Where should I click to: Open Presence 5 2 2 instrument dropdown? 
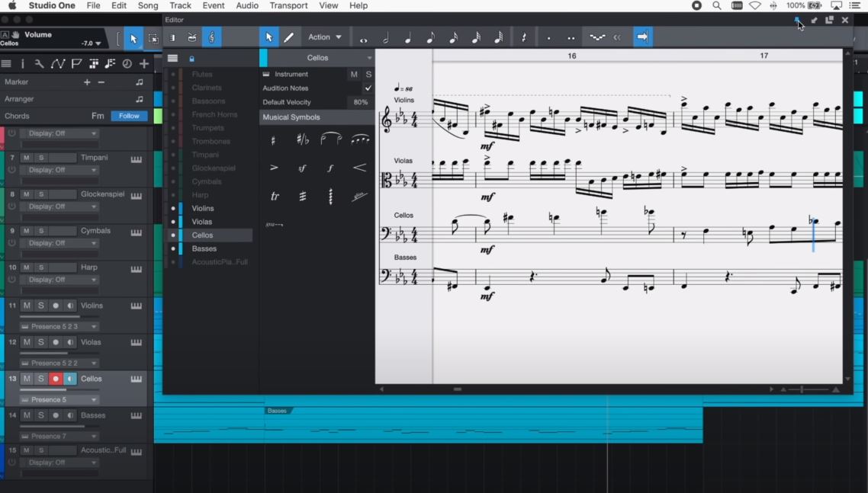click(x=59, y=363)
